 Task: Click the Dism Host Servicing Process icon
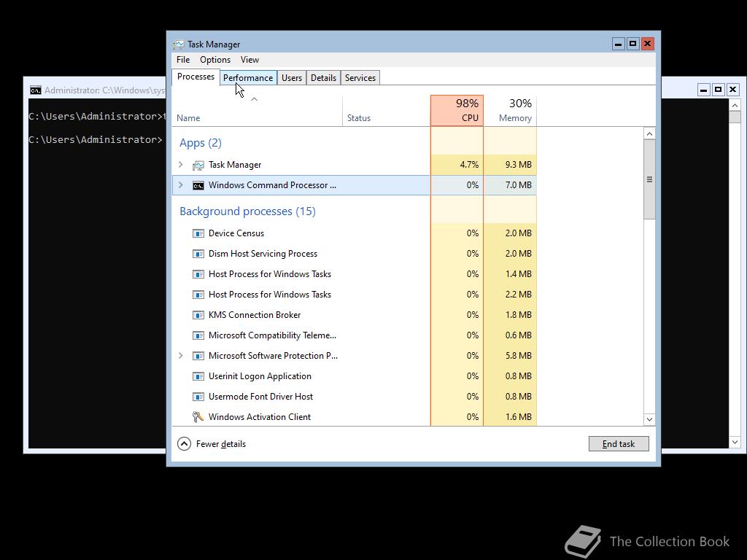(198, 254)
